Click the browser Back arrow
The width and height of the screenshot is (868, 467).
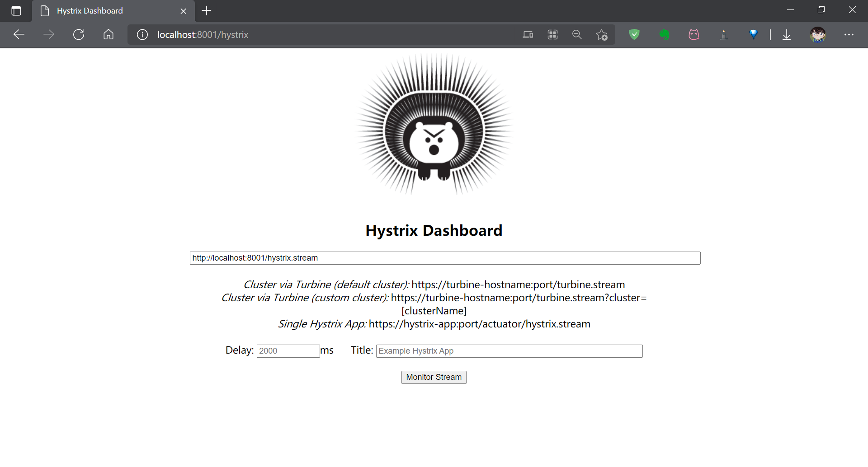pyautogui.click(x=19, y=35)
